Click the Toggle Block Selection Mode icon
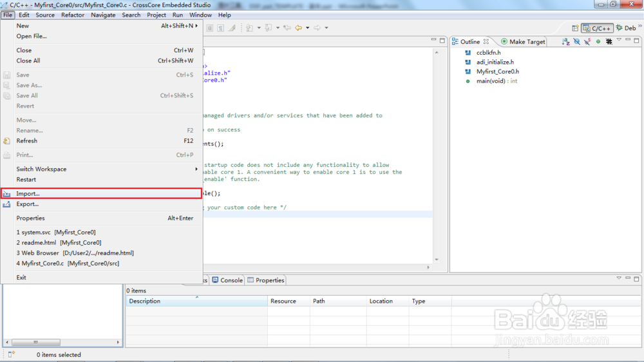Image resolution: width=644 pixels, height=362 pixels. point(210,28)
